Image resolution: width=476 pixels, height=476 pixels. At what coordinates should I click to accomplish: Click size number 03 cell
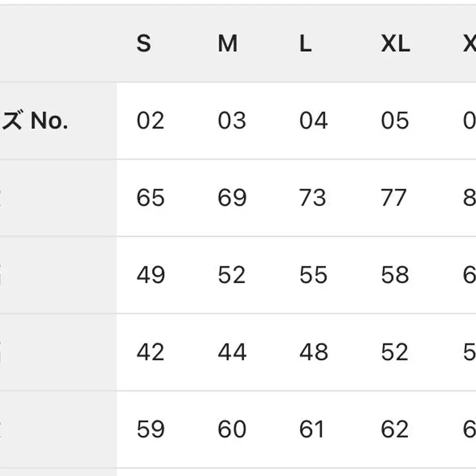point(232,121)
